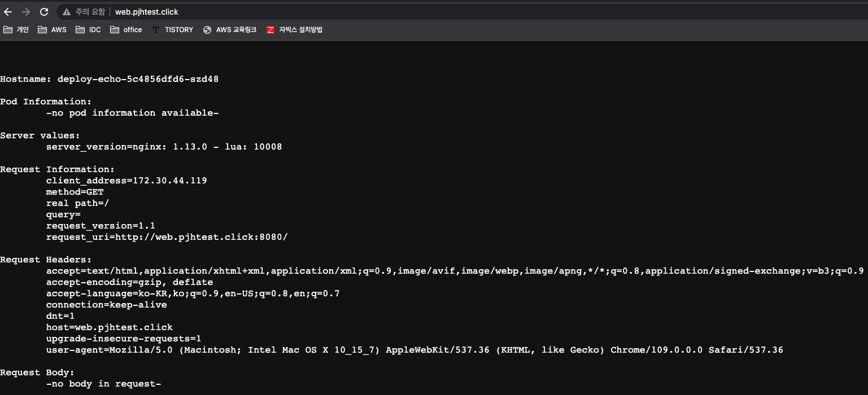Click the method=GET line

coord(75,192)
